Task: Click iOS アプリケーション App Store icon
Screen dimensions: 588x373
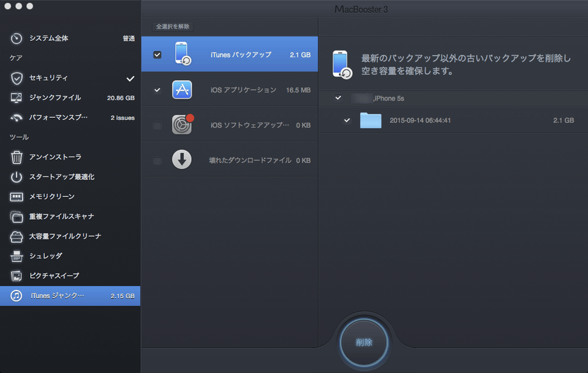Action: [x=182, y=90]
